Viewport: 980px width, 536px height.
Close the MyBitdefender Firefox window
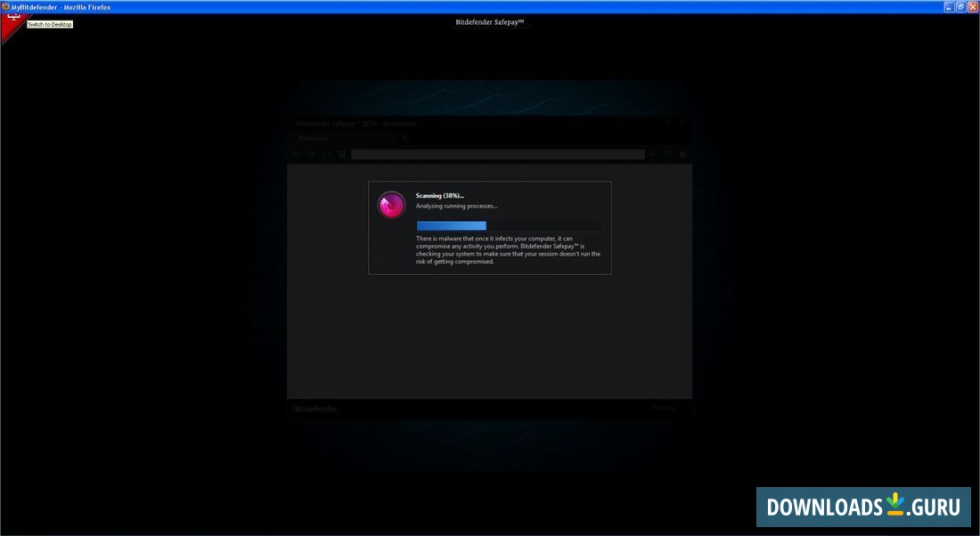[x=973, y=7]
